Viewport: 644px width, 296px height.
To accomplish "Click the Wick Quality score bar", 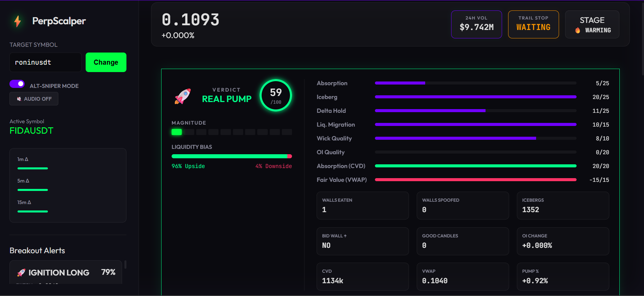I will click(x=475, y=138).
